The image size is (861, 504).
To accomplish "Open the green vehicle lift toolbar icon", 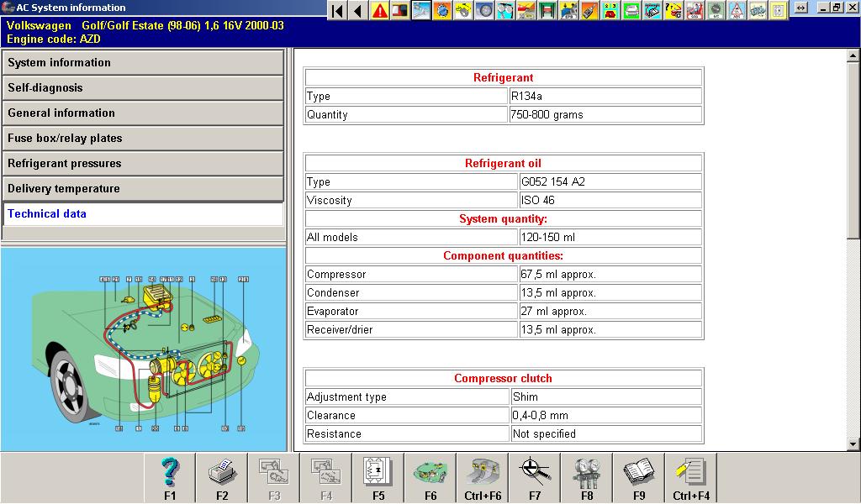I will [x=547, y=10].
